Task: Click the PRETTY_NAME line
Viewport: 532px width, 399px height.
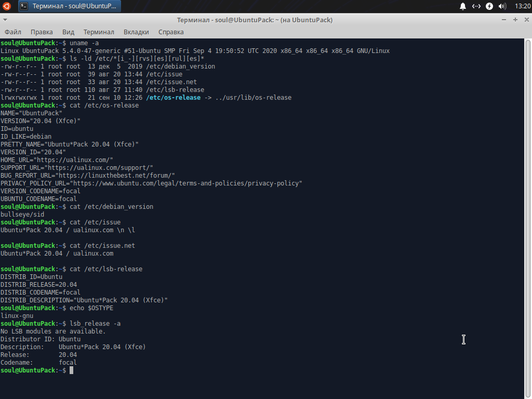Action: 70,144
